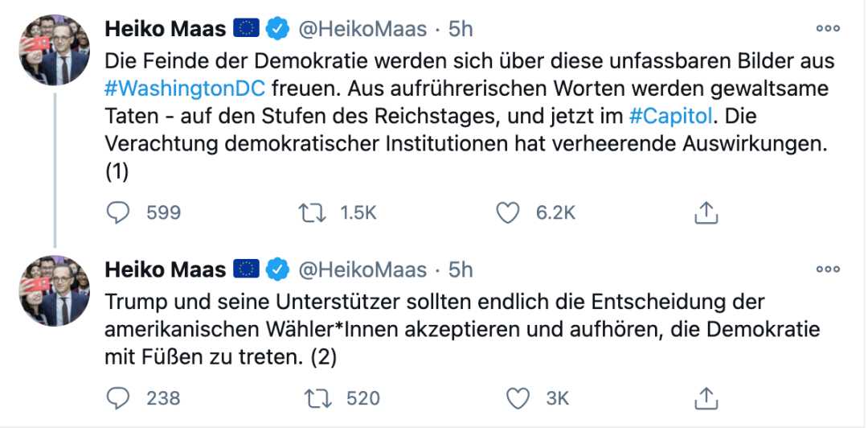Share the first tweet via share icon
The width and height of the screenshot is (868, 428).
705,212
